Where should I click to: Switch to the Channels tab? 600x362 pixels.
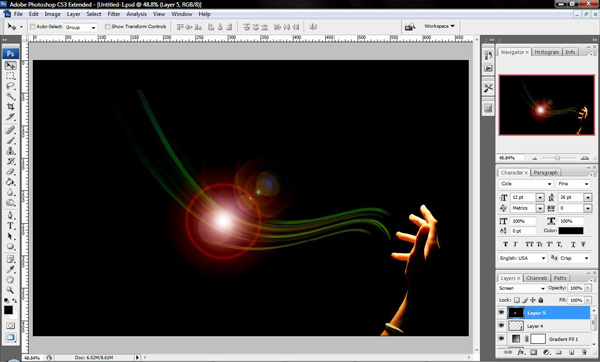tap(536, 278)
